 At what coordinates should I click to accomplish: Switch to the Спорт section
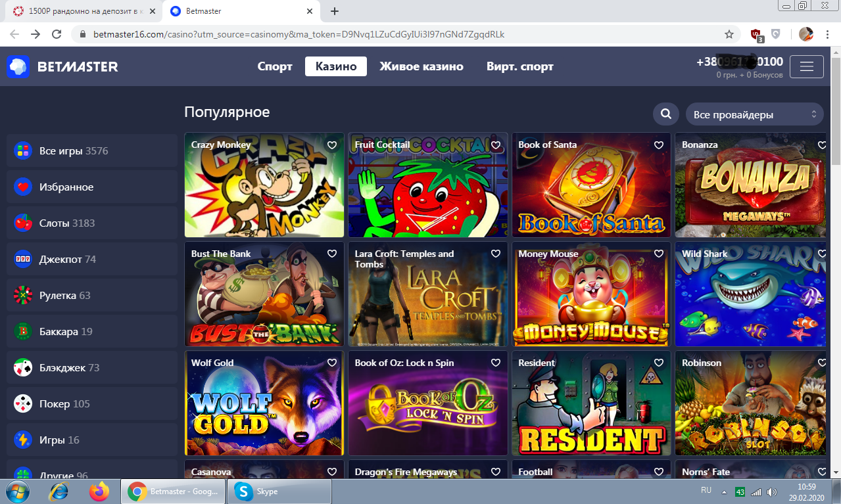(275, 66)
